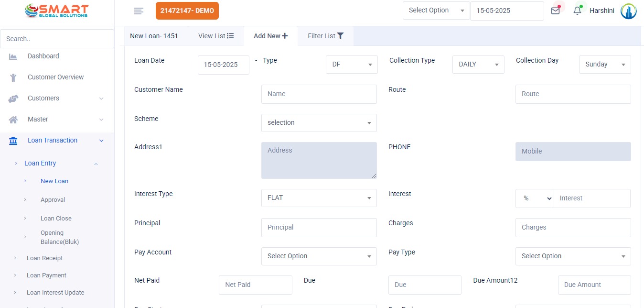
Task: Focus the Due Amount input field
Action: point(594,285)
